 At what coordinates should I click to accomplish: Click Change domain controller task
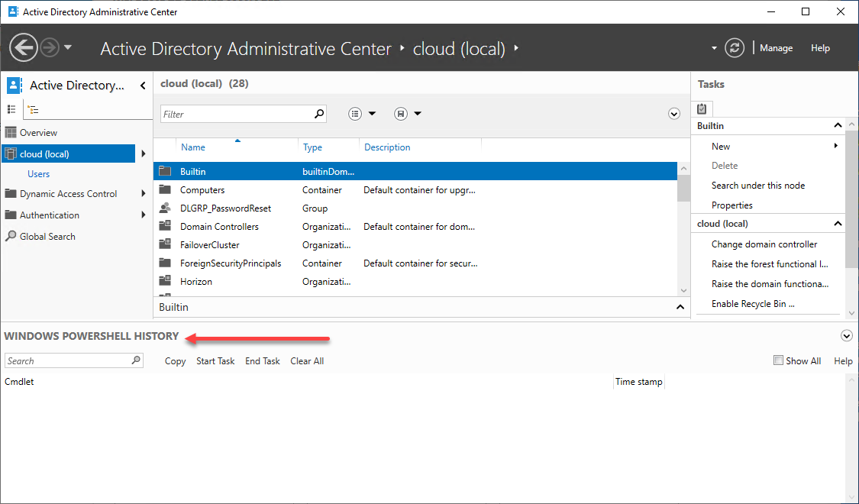pos(764,244)
